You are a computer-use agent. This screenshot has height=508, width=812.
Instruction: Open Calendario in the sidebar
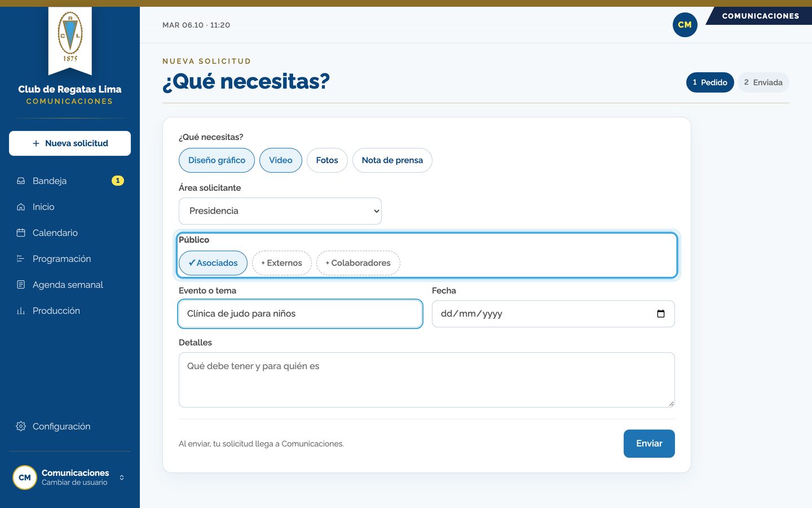[x=70, y=233]
